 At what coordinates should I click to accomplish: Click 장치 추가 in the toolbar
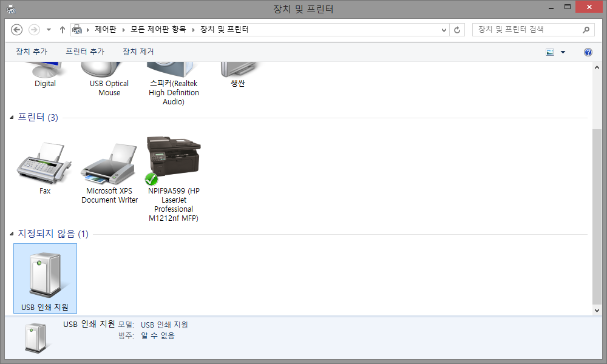32,52
